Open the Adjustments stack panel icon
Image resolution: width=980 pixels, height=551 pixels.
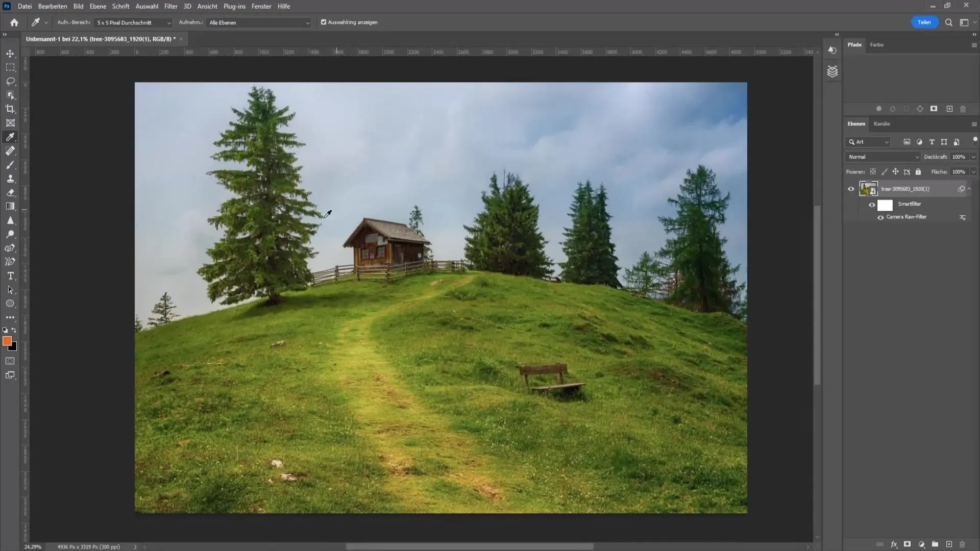pos(832,71)
